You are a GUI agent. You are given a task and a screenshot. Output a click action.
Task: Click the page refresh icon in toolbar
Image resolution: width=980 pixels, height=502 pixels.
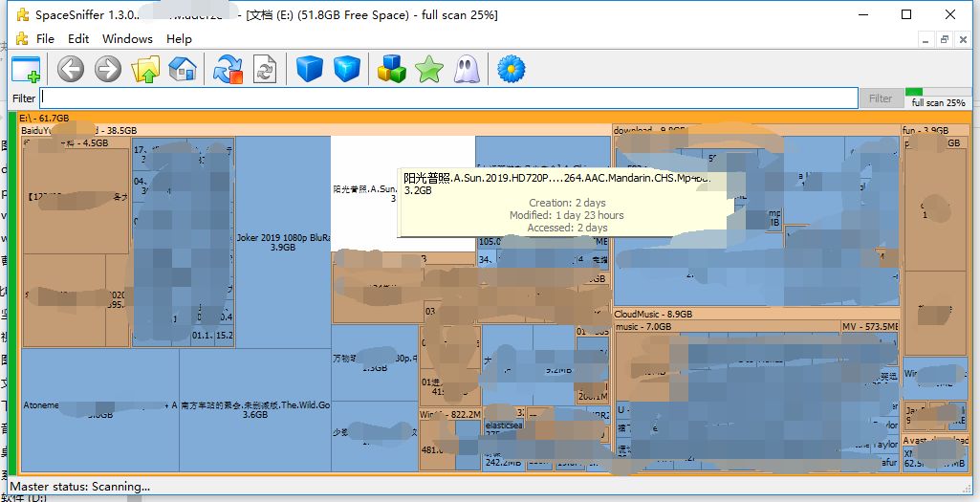coord(265,69)
